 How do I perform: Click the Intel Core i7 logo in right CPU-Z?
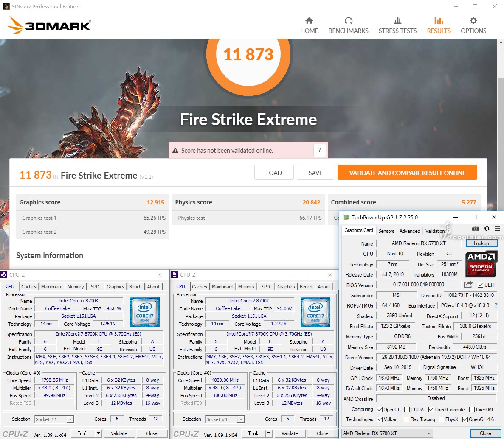point(315,312)
